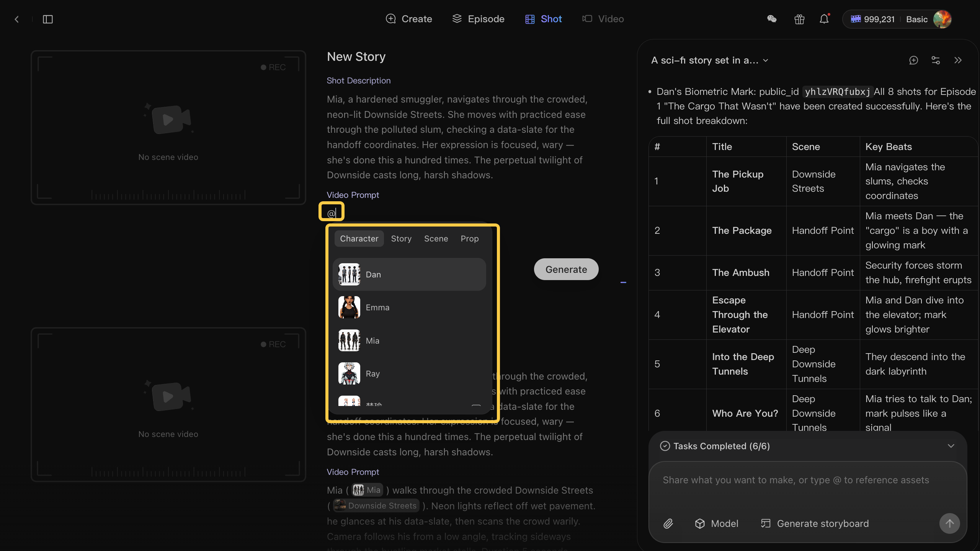The image size is (980, 551).
Task: Click the Episode layers icon
Action: tap(457, 19)
